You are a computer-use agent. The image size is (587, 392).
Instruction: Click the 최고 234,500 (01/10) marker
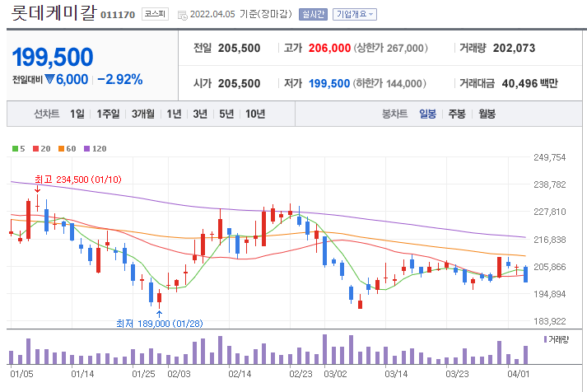tap(78, 180)
